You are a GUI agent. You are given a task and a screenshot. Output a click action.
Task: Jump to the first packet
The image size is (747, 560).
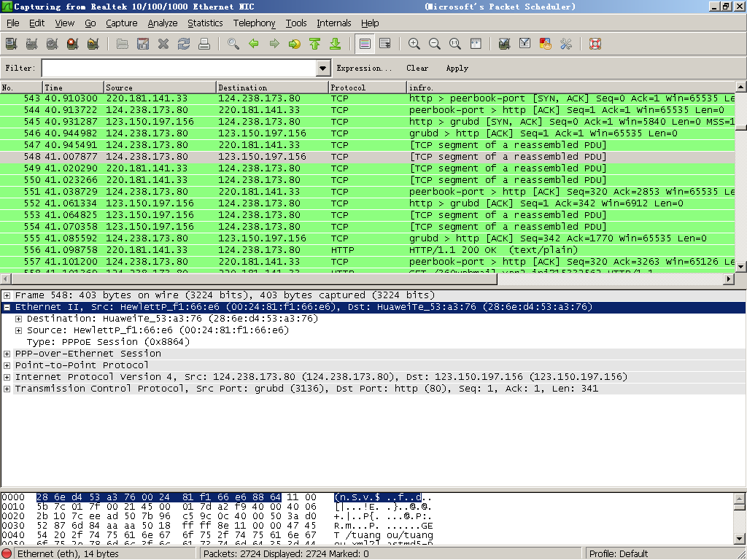[x=315, y=44]
